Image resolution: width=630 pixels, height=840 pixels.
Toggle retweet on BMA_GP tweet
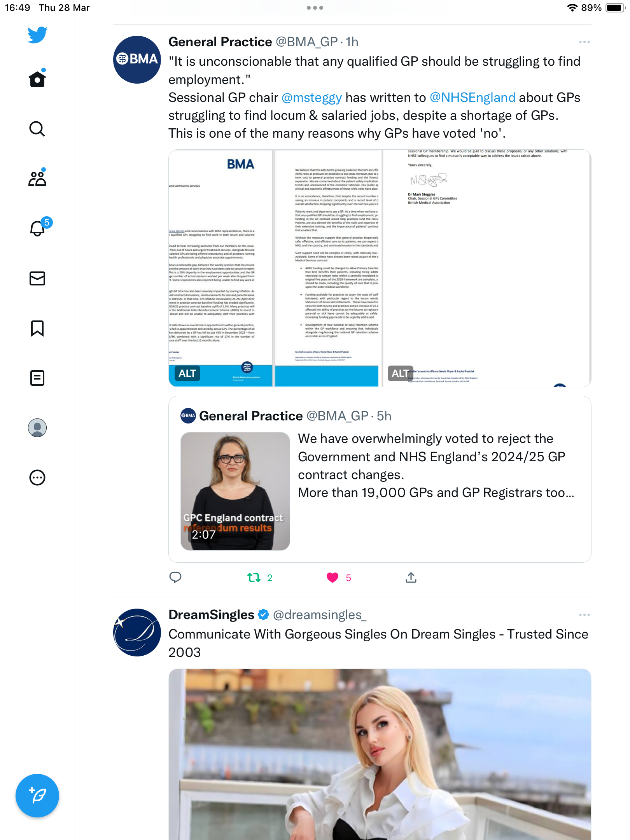254,577
